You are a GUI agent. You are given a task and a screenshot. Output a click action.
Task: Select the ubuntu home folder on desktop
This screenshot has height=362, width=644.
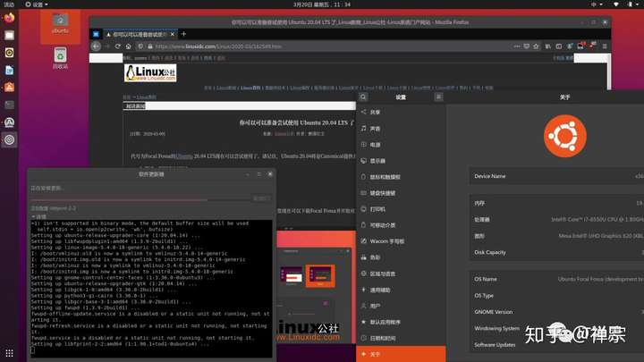pos(60,23)
